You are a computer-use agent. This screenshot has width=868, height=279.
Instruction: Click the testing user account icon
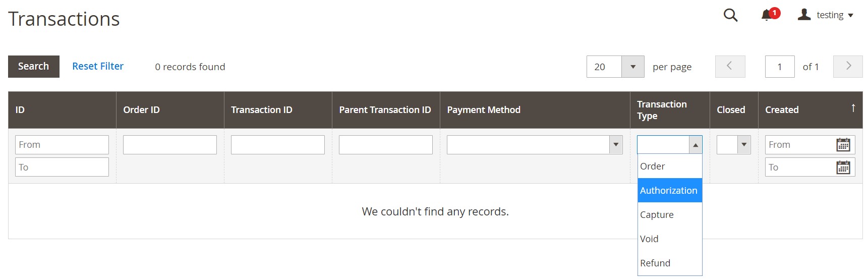tap(804, 15)
